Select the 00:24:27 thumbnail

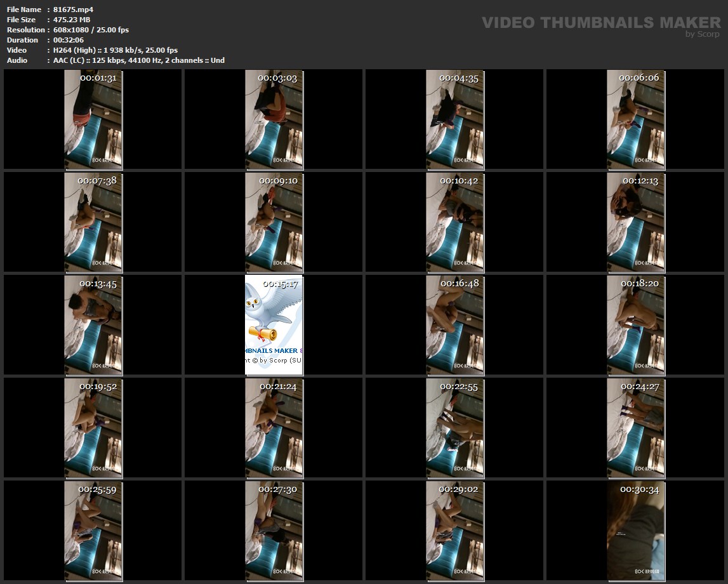tap(636, 428)
